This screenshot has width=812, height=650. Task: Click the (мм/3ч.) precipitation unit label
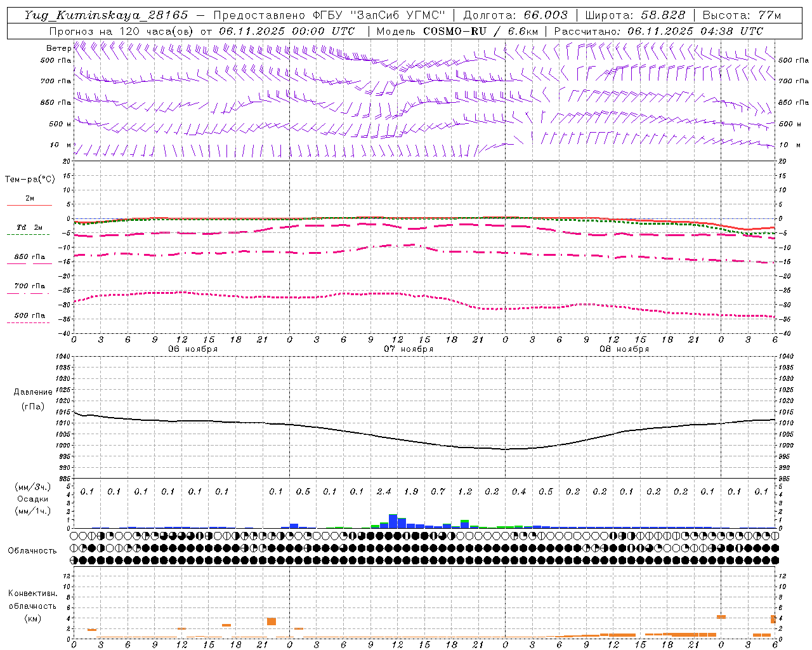tap(33, 487)
